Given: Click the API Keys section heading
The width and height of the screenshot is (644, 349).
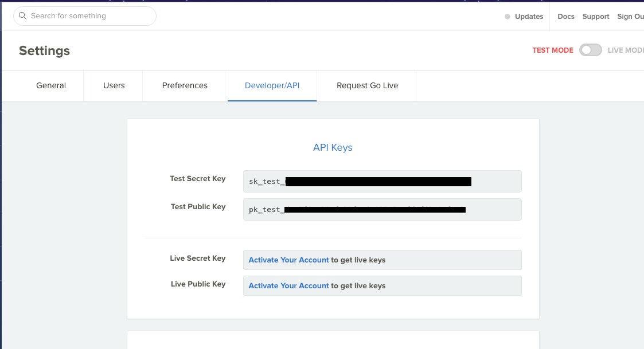Looking at the screenshot, I should coord(333,147).
